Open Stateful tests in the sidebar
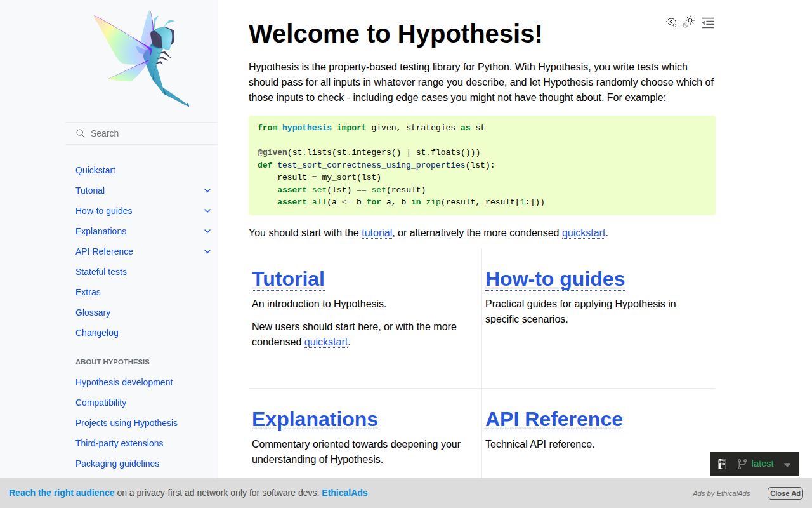 [x=101, y=272]
